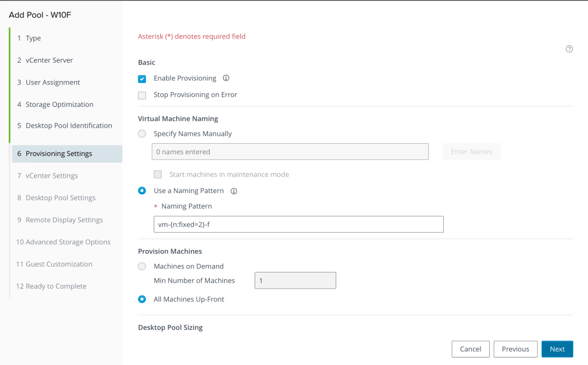Enable Stop Provisioning on Error checkbox
The width and height of the screenshot is (588, 365).
(142, 95)
